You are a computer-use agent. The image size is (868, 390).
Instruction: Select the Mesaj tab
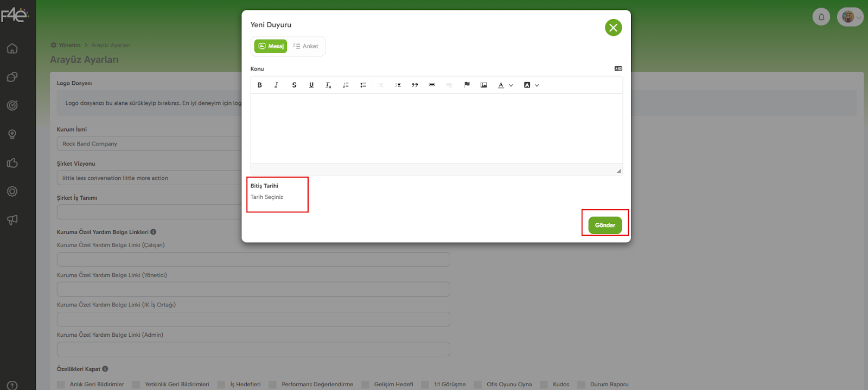[271, 46]
